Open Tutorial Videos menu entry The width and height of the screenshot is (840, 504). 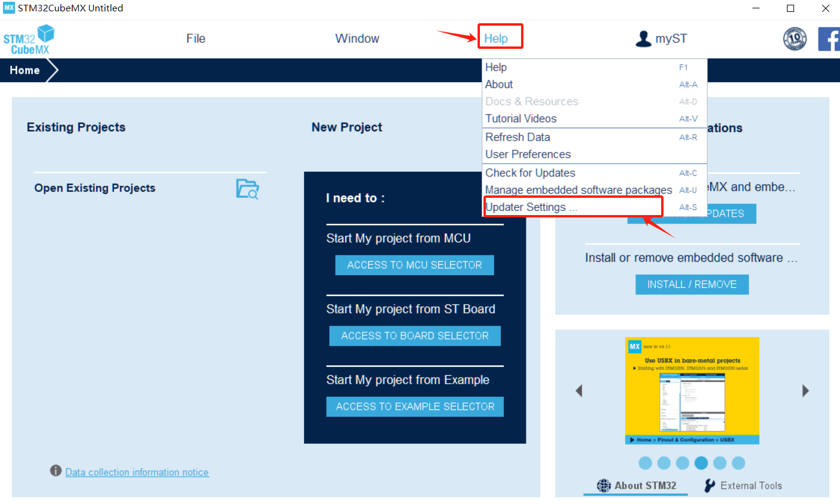594,119
